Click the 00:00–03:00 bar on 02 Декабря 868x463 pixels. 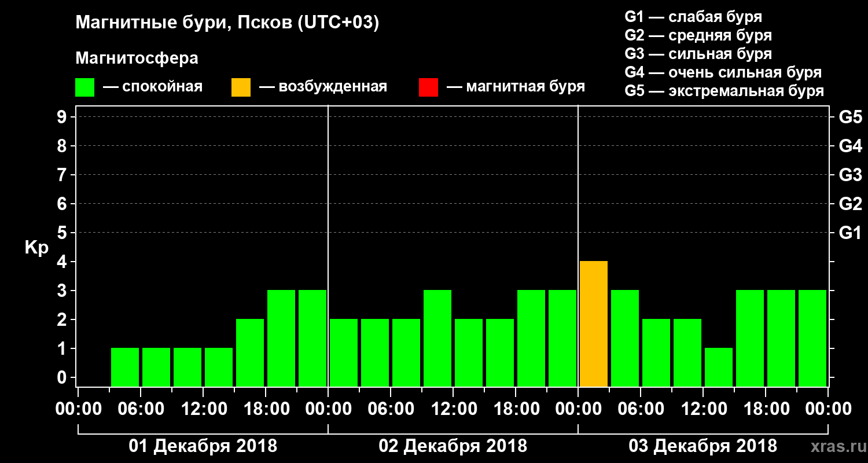pos(344,352)
